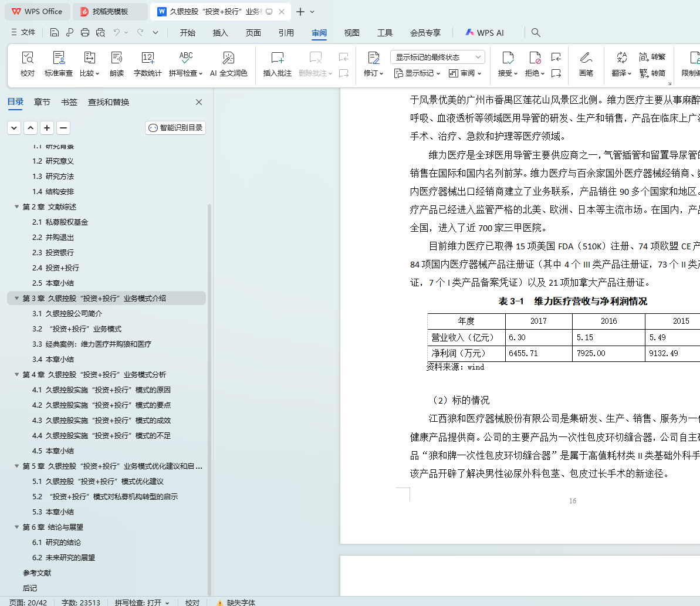Click the undo arrow icon
700x606 pixels.
pos(117,32)
